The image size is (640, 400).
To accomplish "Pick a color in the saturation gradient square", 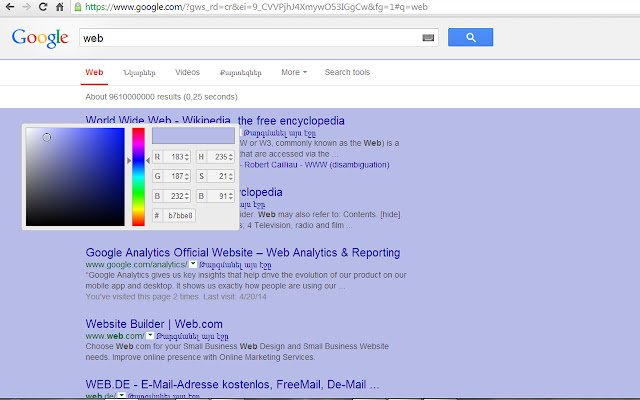I will 75,177.
